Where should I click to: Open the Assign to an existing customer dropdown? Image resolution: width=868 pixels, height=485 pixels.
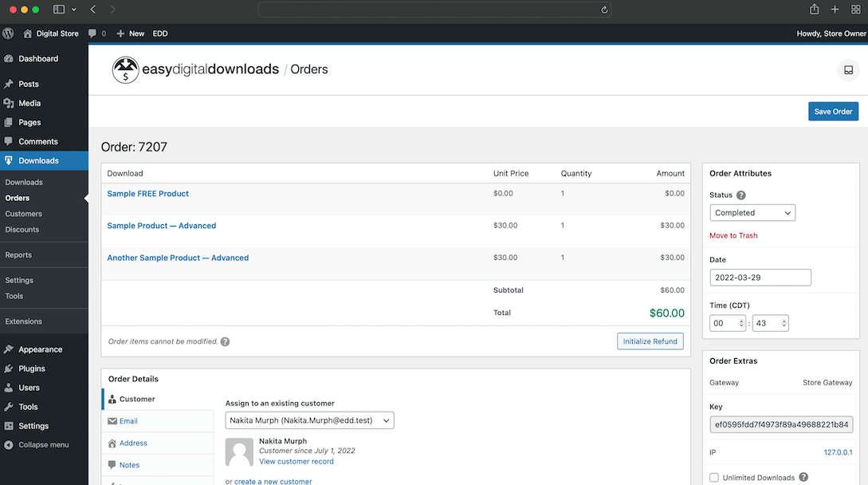click(309, 420)
